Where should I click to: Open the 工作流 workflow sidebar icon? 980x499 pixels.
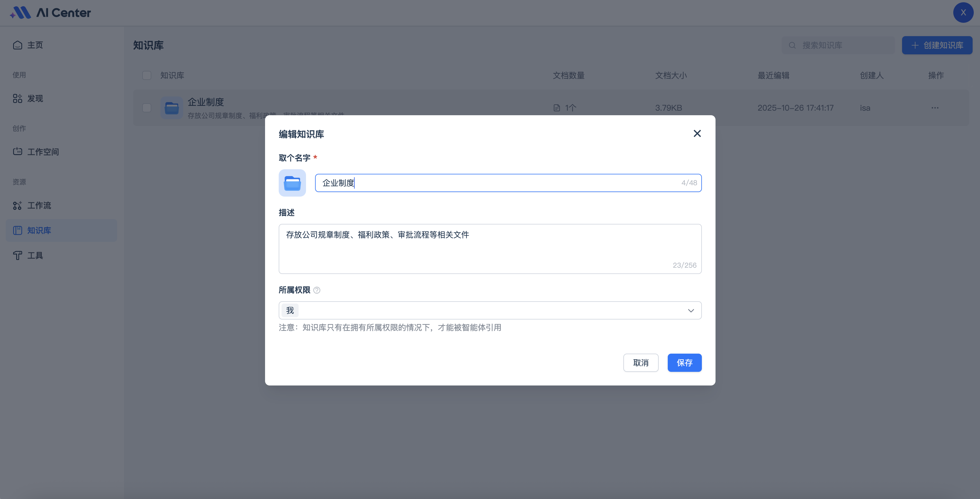(x=18, y=205)
